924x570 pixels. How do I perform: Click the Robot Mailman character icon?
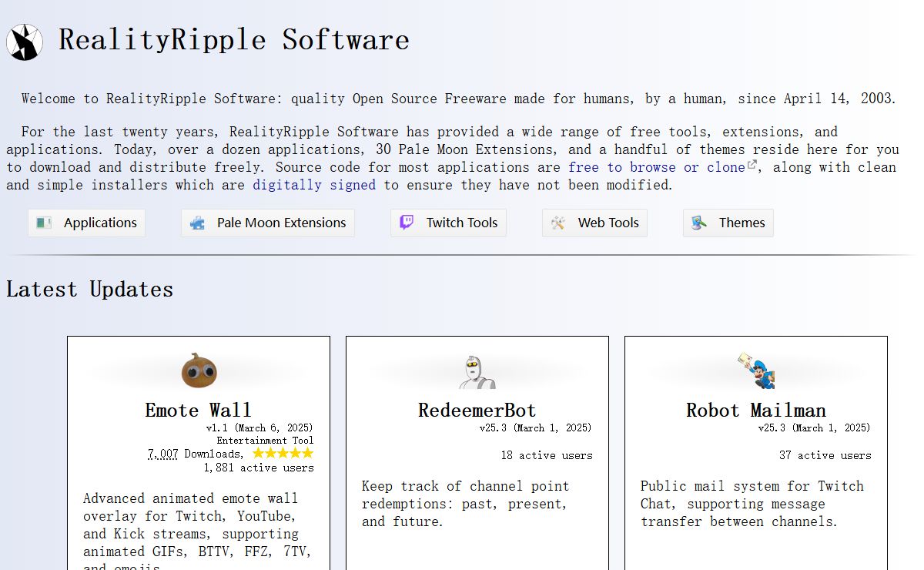point(756,370)
